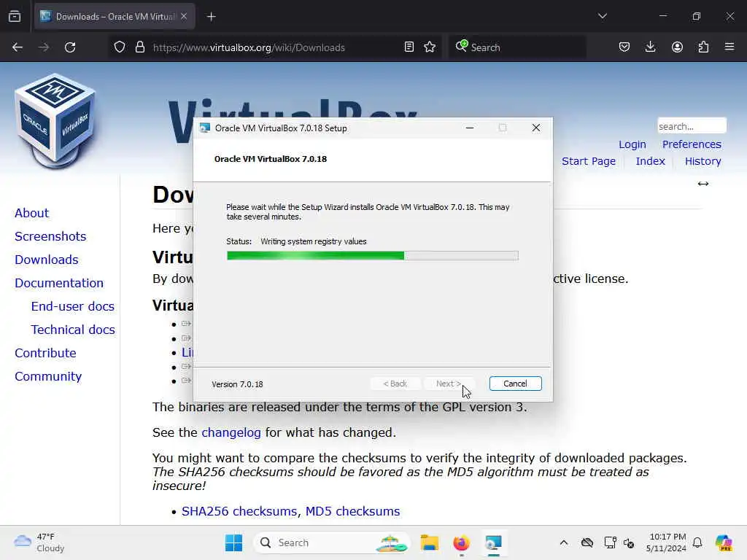Click the Firefox Search box
This screenshot has width=747, height=560.
pyautogui.click(x=517, y=47)
